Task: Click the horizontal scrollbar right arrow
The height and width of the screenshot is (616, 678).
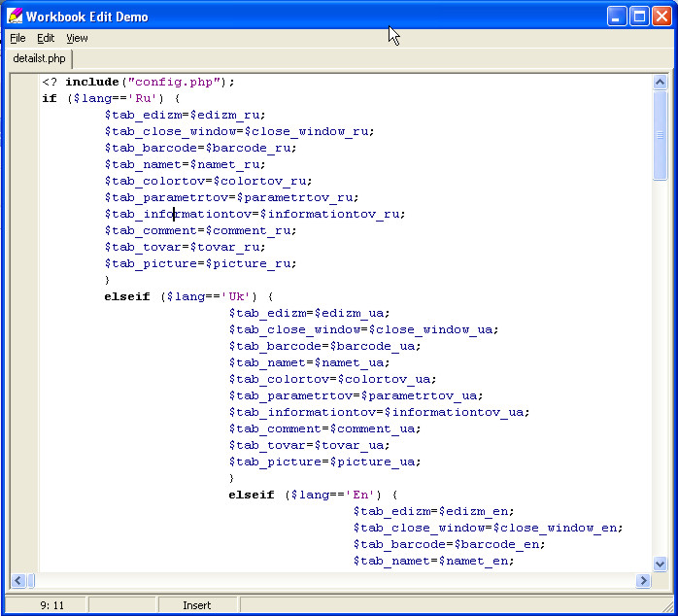Action: (x=642, y=580)
